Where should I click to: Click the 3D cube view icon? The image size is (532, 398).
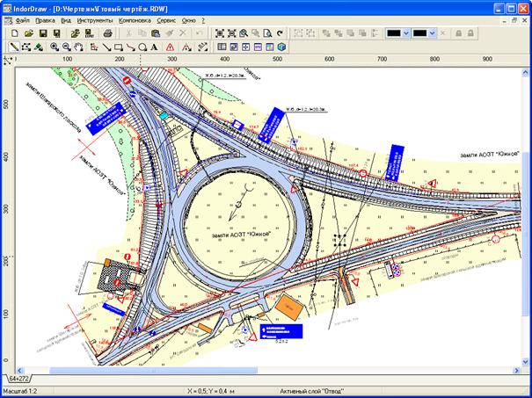281,47
